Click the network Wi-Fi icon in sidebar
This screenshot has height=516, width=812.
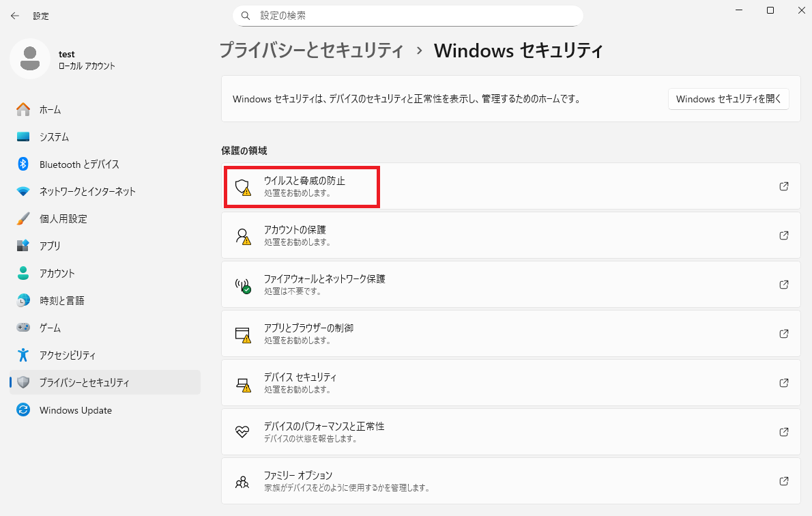pyautogui.click(x=23, y=191)
